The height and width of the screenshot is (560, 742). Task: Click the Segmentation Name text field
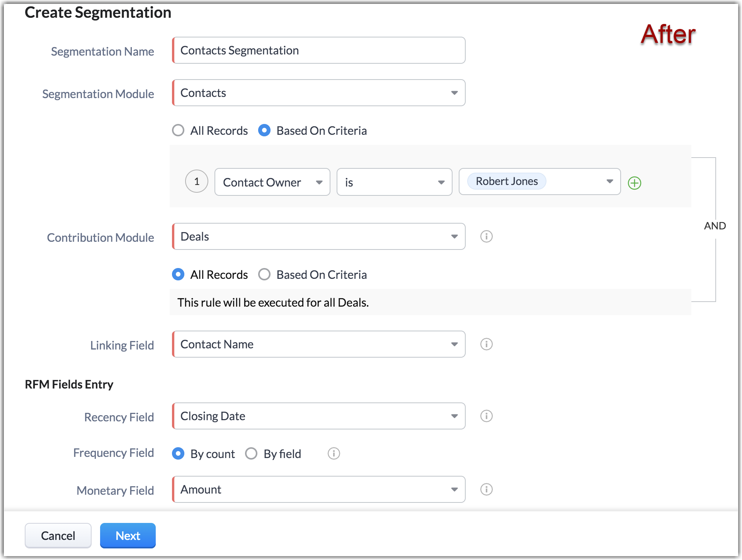[x=319, y=50]
